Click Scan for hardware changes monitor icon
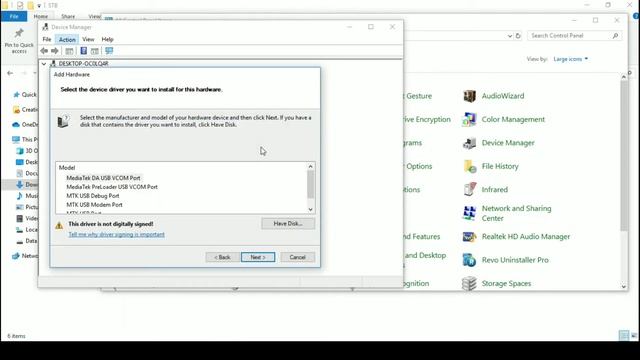 pos(109,51)
